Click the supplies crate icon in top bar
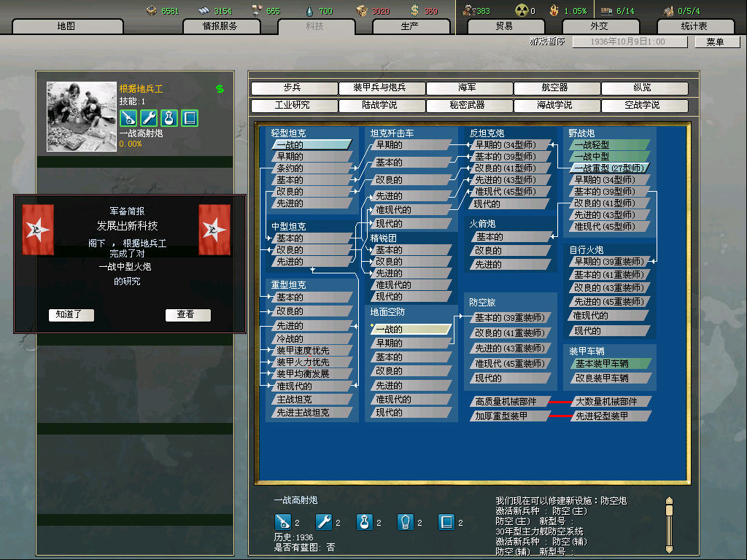This screenshot has height=560, width=747. coord(362,10)
